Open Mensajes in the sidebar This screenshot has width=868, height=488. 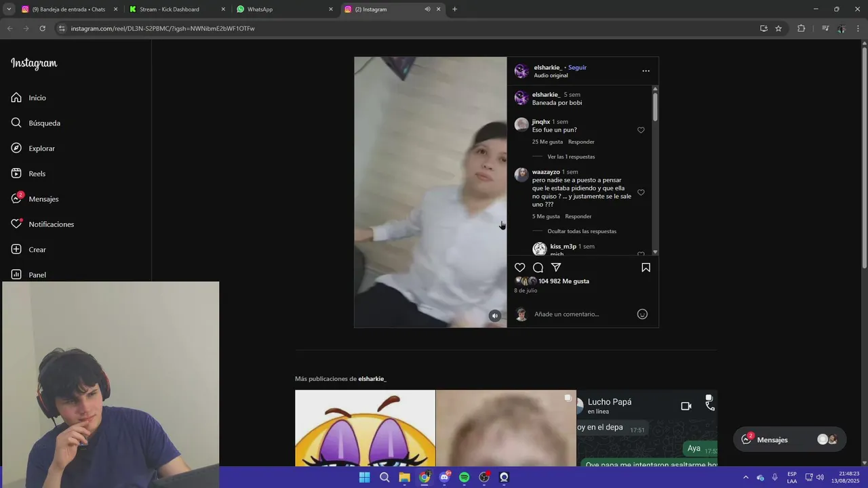pyautogui.click(x=35, y=199)
